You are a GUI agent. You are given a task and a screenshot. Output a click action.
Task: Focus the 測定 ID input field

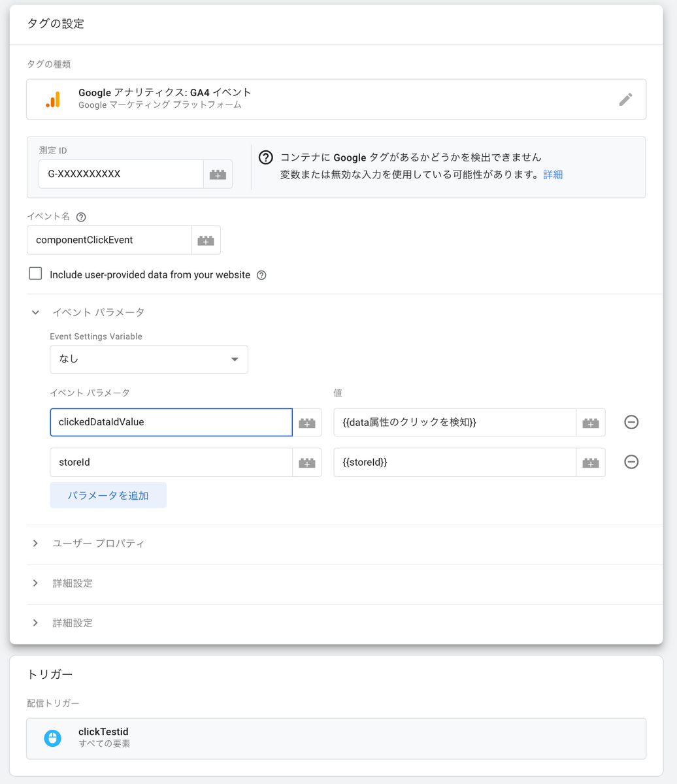point(121,174)
